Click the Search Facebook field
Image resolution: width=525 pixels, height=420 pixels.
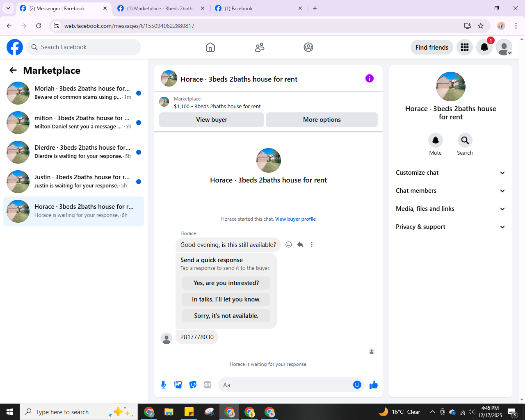(84, 47)
